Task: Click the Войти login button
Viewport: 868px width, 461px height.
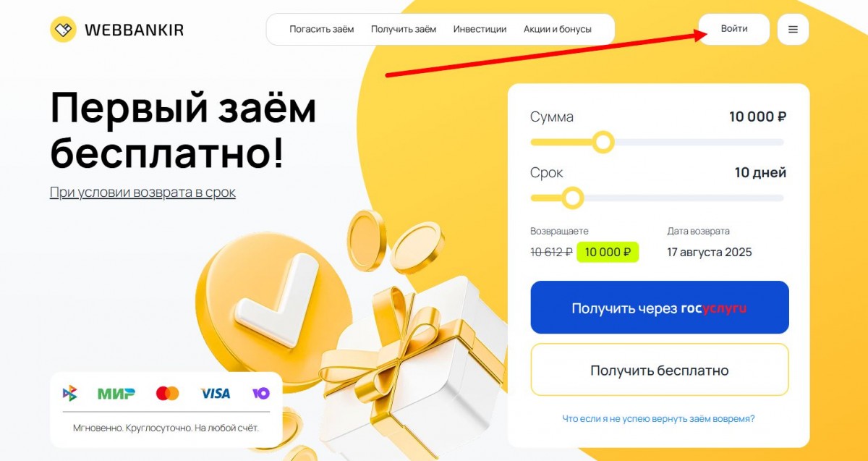Action: 734,29
